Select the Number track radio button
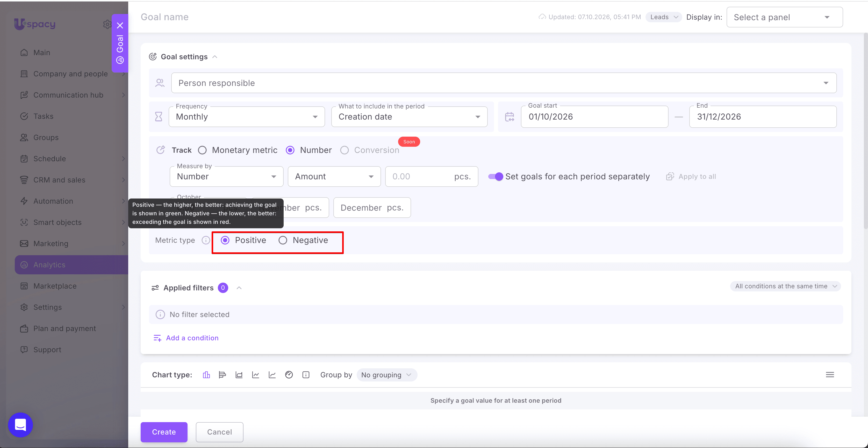Viewport: 868px width, 448px height. click(x=290, y=150)
